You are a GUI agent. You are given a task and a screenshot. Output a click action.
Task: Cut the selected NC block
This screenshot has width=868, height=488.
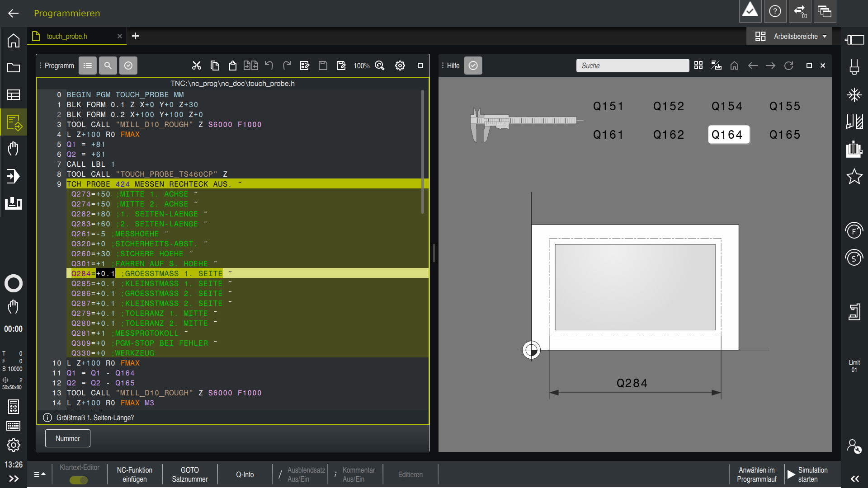[196, 66]
